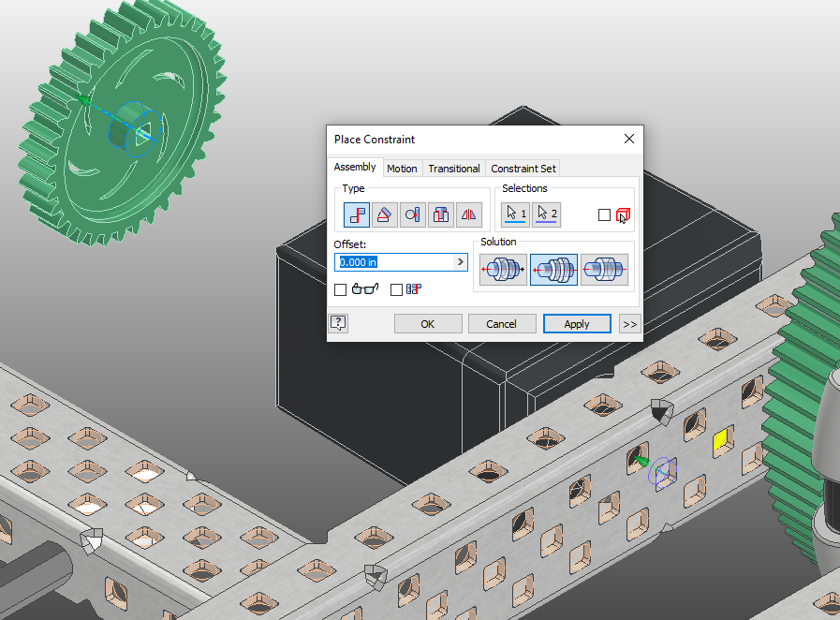Choose the Aligned solution
840x620 pixels.
(x=554, y=270)
